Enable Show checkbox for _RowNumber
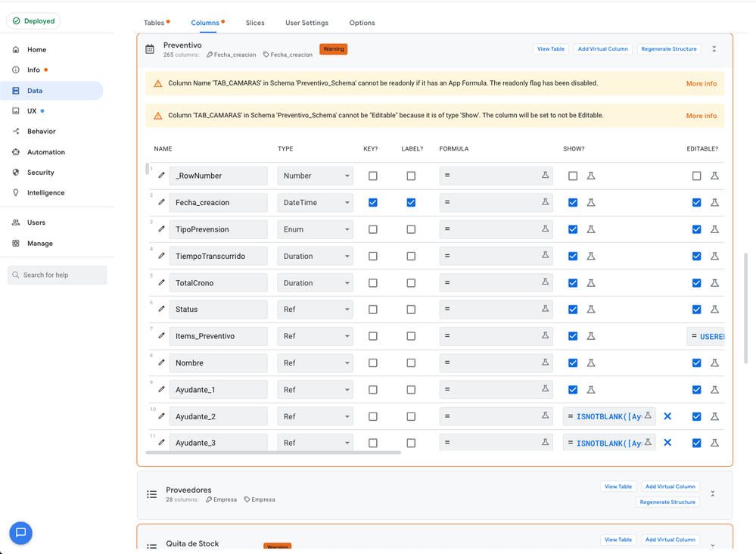 [x=573, y=176]
